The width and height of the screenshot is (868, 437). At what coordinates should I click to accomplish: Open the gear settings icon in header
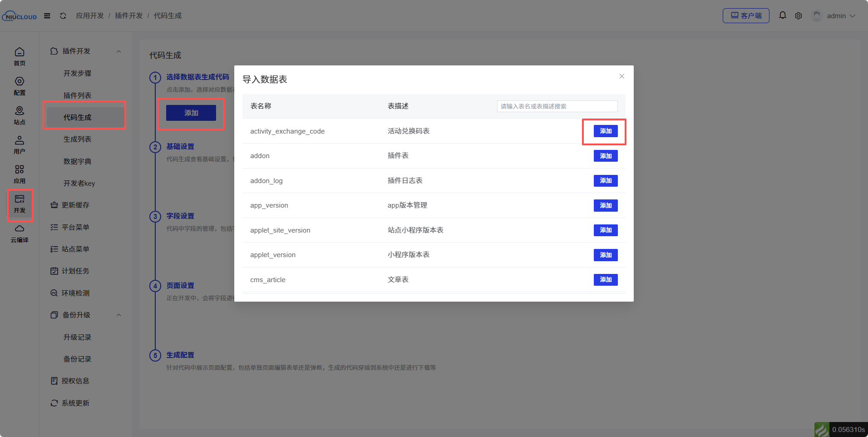point(798,16)
